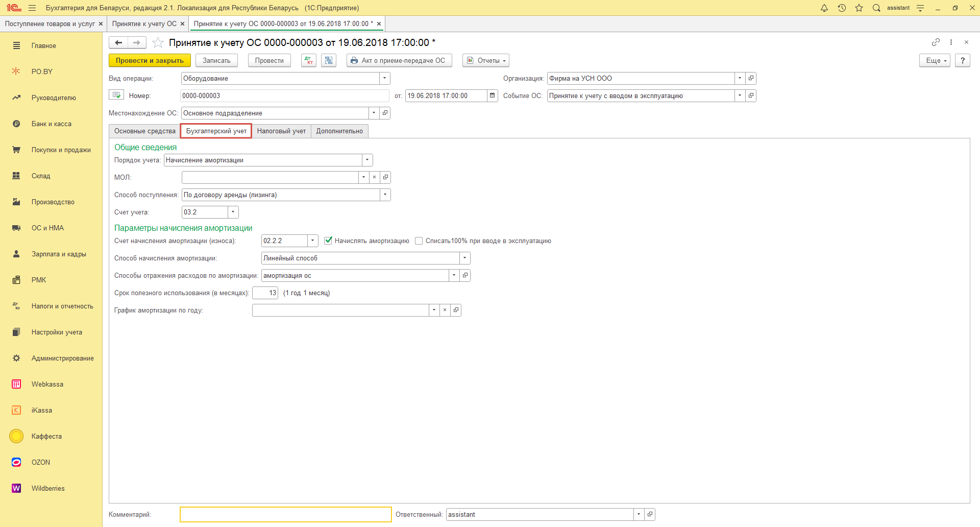
Task: Click the Записать button
Action: coord(216,60)
